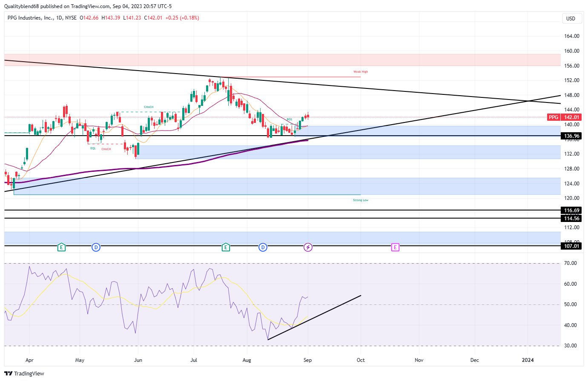Viewport: 588px width, 381px height.
Task: Select the green Strong Low horizontal line
Action: pos(187,195)
